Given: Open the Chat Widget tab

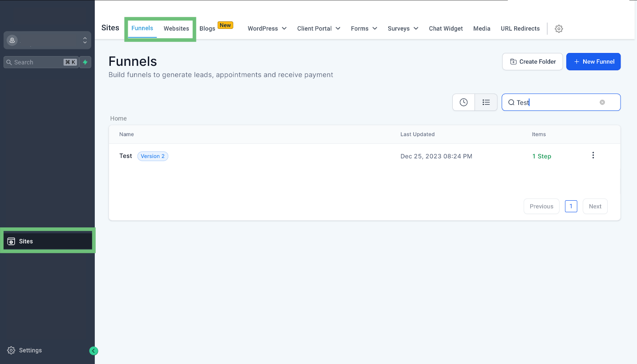Looking at the screenshot, I should [x=446, y=28].
